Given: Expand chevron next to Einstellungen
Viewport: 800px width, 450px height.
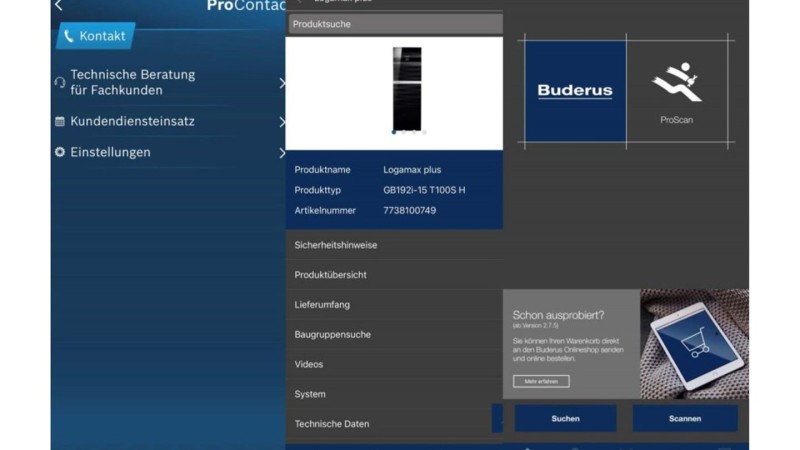Looking at the screenshot, I should (x=282, y=153).
